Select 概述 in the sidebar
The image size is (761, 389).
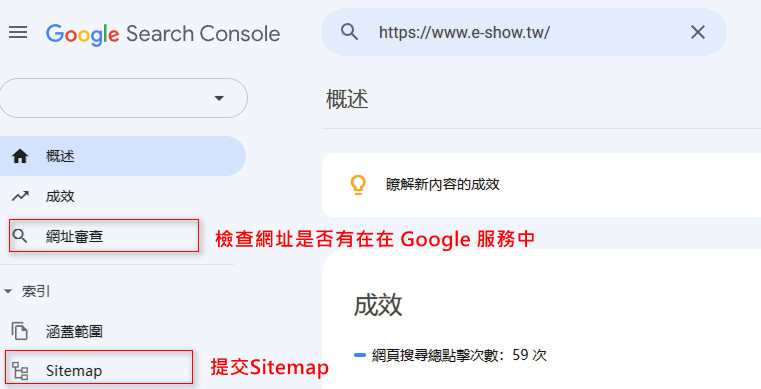click(x=122, y=156)
